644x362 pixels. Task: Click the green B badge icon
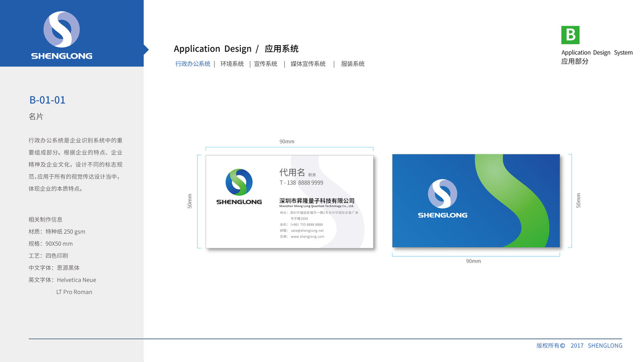click(x=570, y=35)
